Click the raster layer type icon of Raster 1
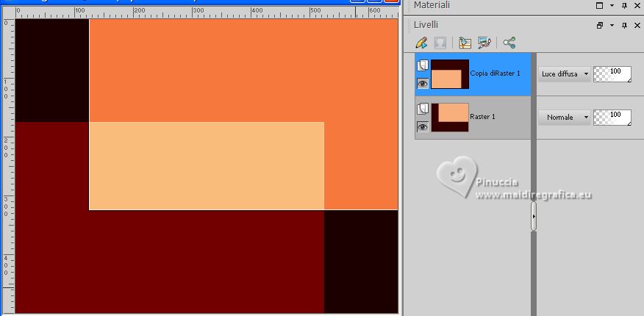The height and width of the screenshot is (316, 644). (423, 109)
